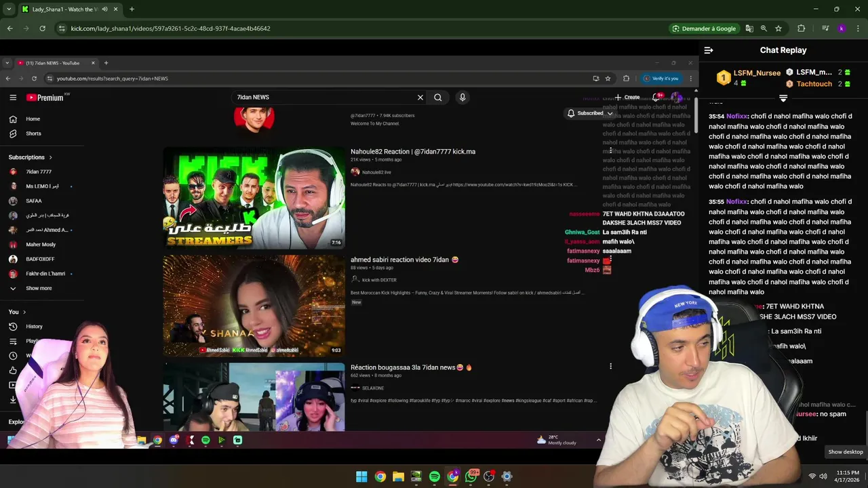Start voice search with the microphone
Viewport: 868px width, 488px height.
(x=462, y=98)
